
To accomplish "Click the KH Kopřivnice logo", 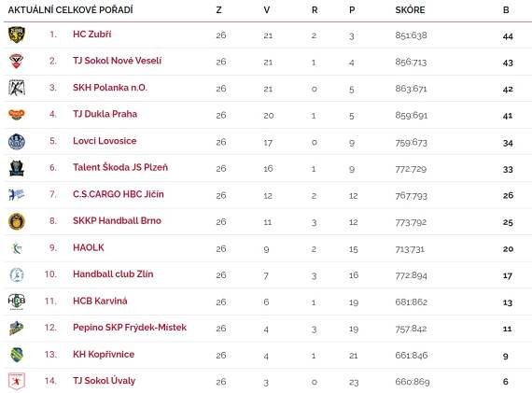I will click(17, 355).
